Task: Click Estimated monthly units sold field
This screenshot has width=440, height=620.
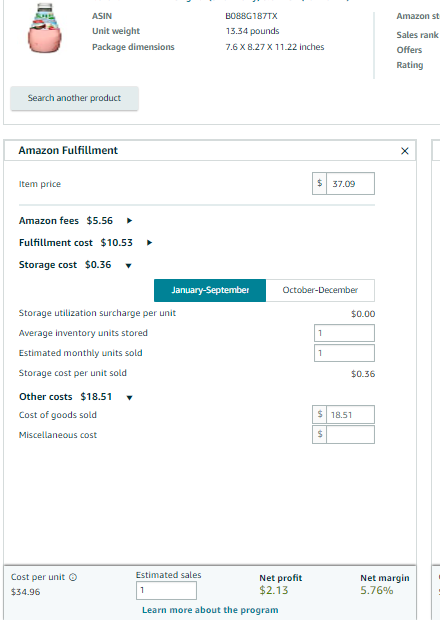Action: point(344,353)
